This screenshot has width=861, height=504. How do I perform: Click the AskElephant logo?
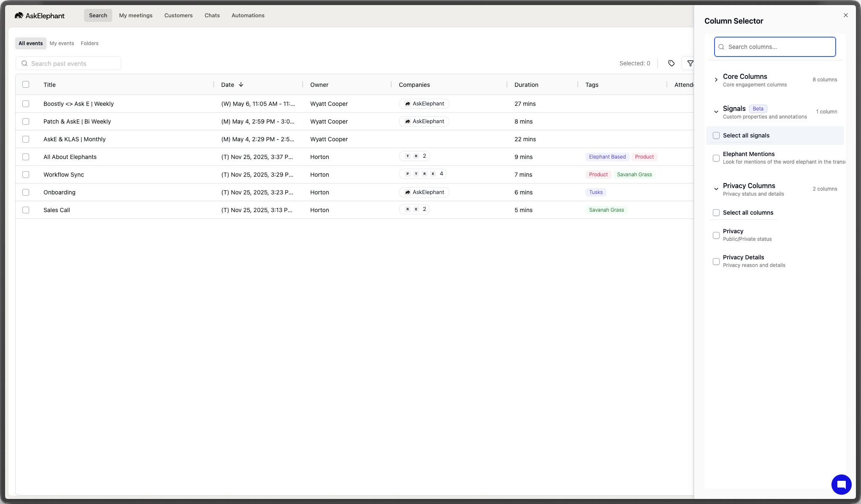[x=39, y=16]
